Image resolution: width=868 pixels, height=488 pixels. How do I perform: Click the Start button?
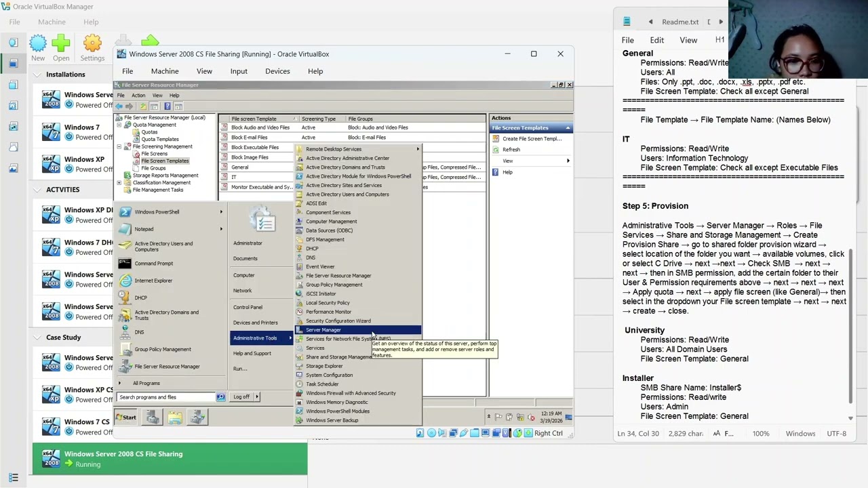pyautogui.click(x=126, y=418)
